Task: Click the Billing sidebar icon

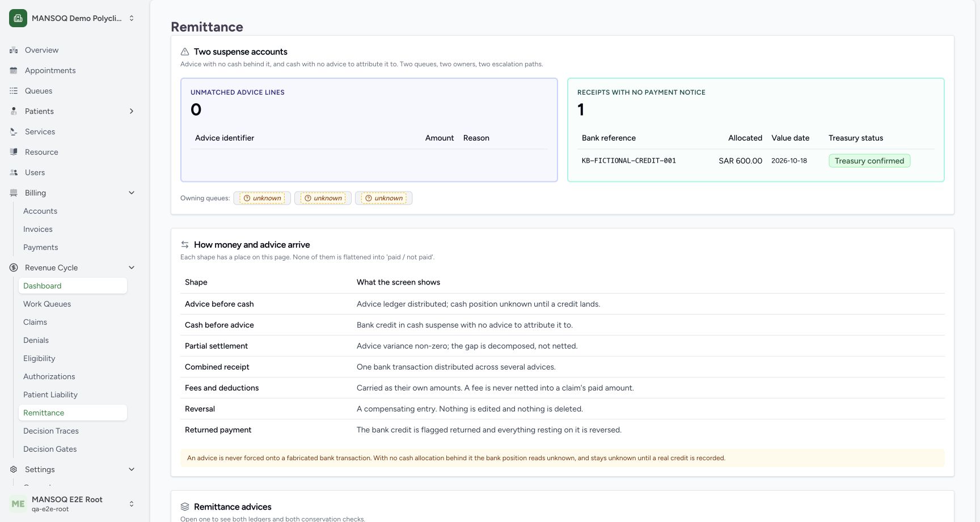Action: tap(14, 193)
